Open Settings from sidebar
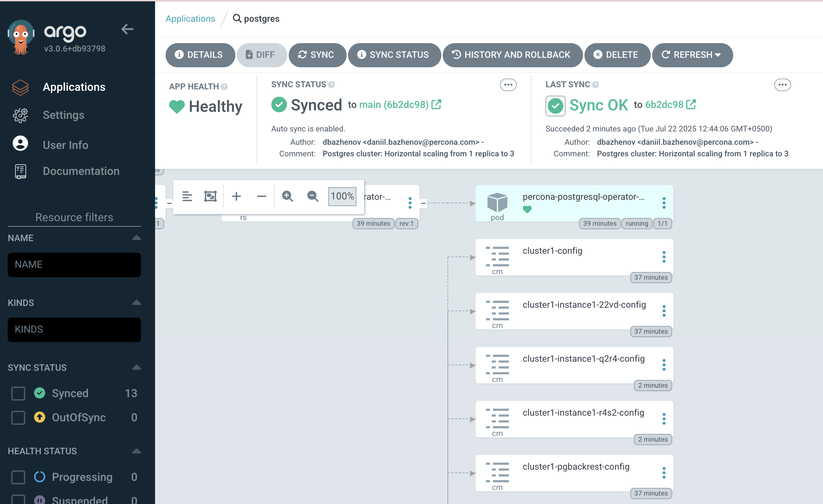Viewport: 823px width, 504px height. pyautogui.click(x=63, y=115)
